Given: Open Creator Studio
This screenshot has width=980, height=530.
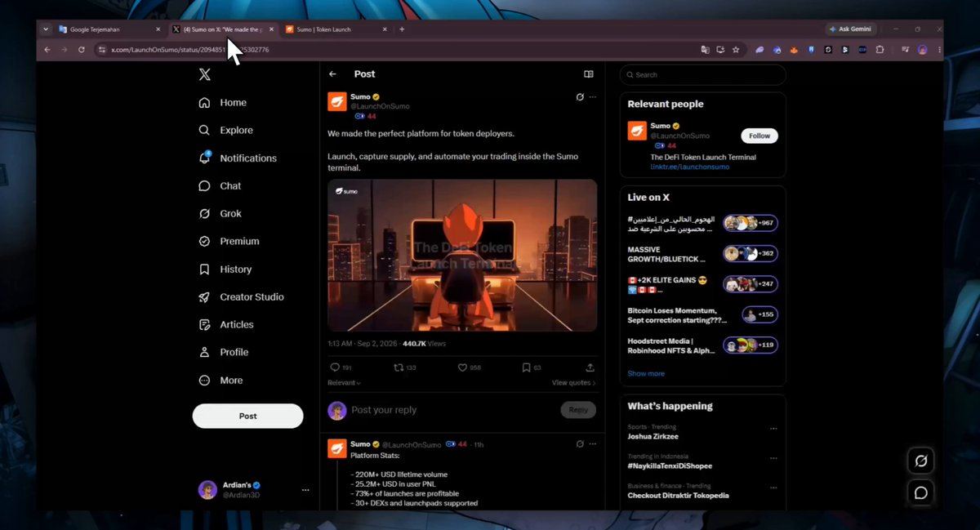Looking at the screenshot, I should tap(241, 297).
